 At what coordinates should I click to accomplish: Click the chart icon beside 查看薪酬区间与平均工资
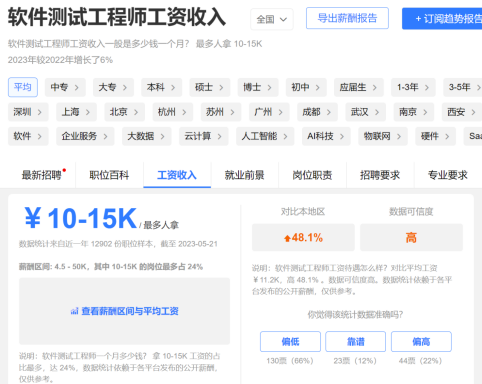coord(74,311)
